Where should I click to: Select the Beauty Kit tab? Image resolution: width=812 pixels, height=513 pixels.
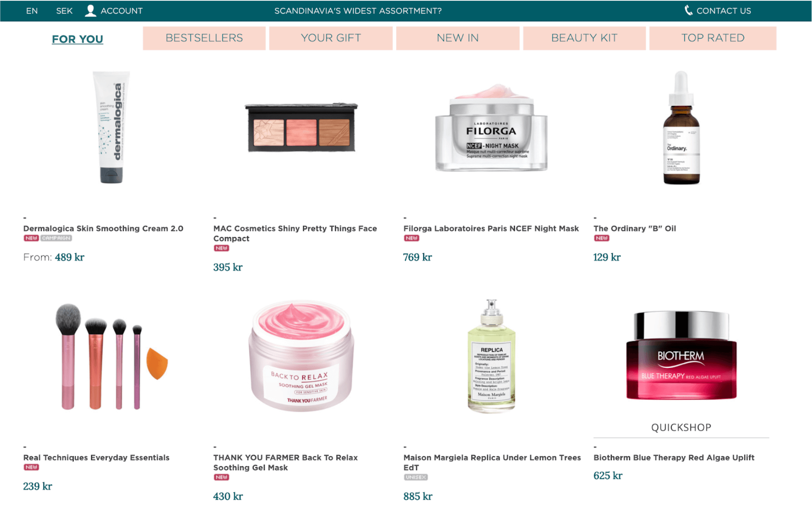[x=584, y=38]
